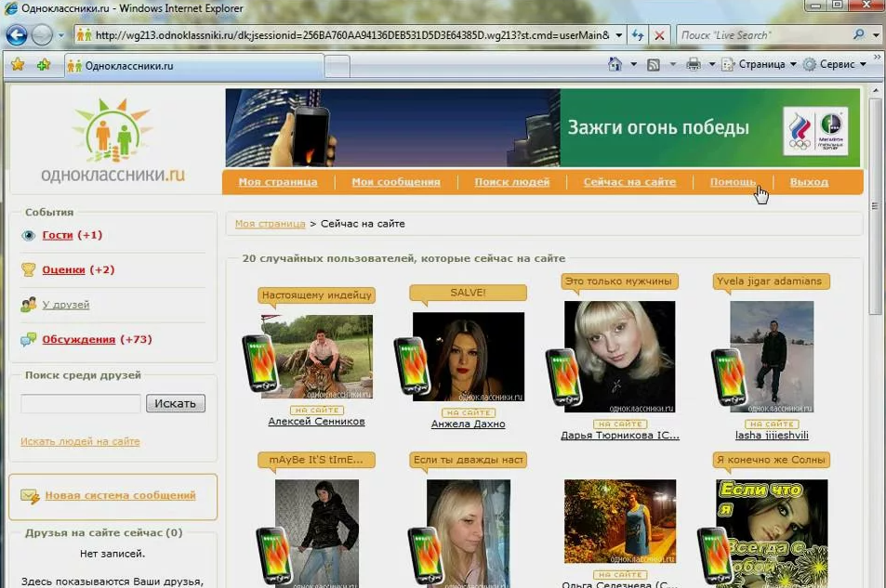The width and height of the screenshot is (886, 588).
Task: Click the Print icon in toolbar
Action: pyautogui.click(x=694, y=64)
